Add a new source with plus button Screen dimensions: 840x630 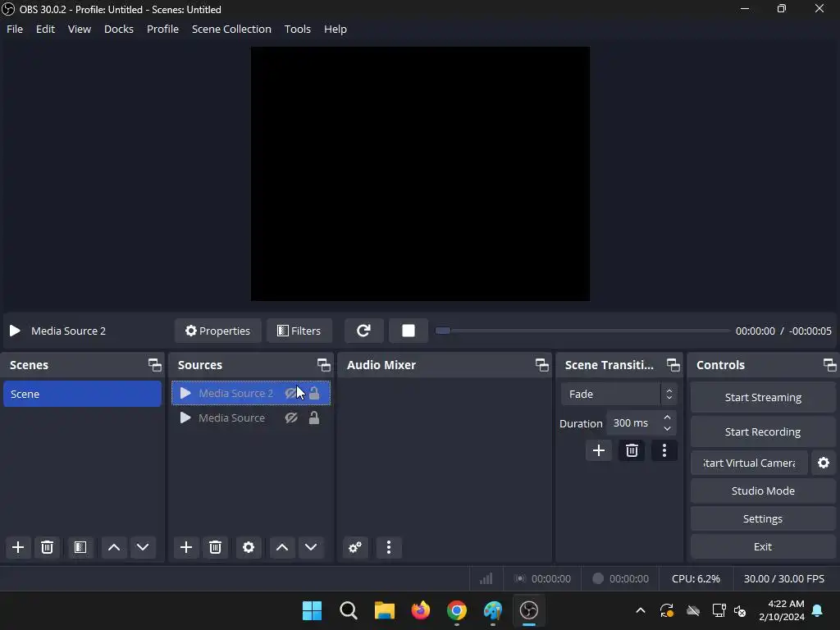(186, 547)
